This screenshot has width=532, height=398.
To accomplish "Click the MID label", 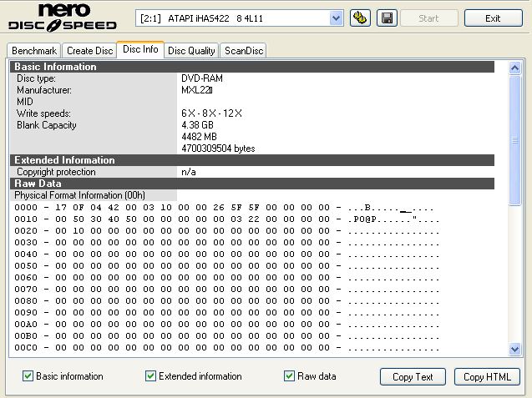I will pyautogui.click(x=25, y=102).
